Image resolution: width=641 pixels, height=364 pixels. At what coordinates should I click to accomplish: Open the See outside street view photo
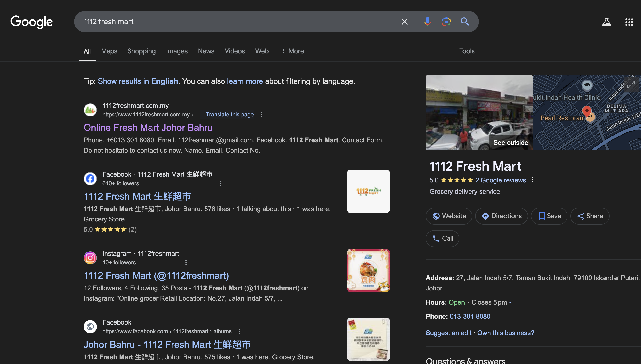479,112
